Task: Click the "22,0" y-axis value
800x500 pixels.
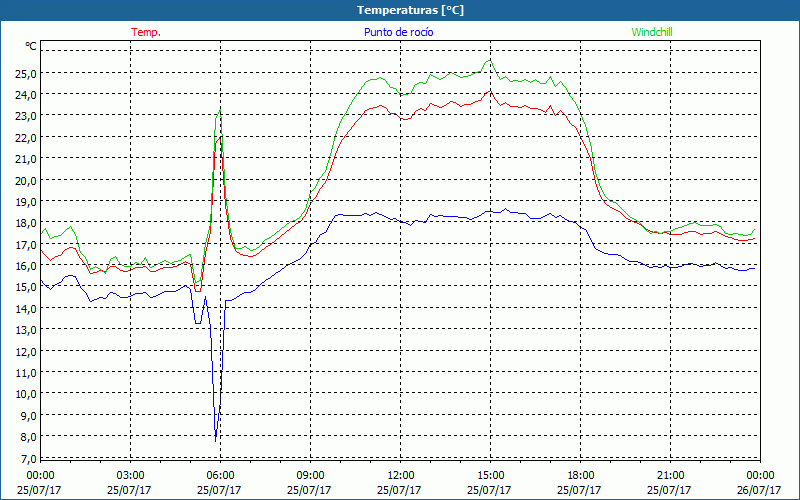Action: coord(26,138)
